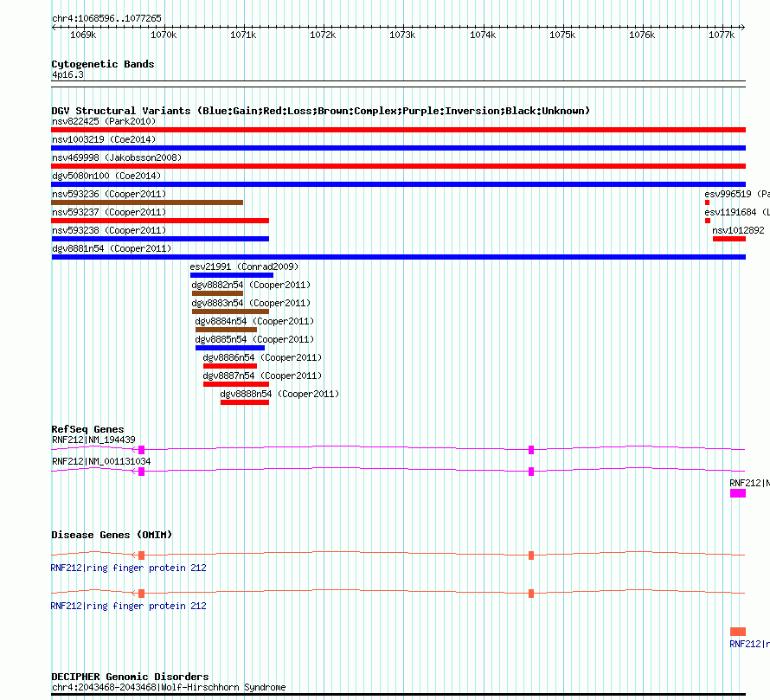Click the black Wolf-Hirschhorn Syndrome region bar
This screenshot has width=770, height=700.
[398, 695]
